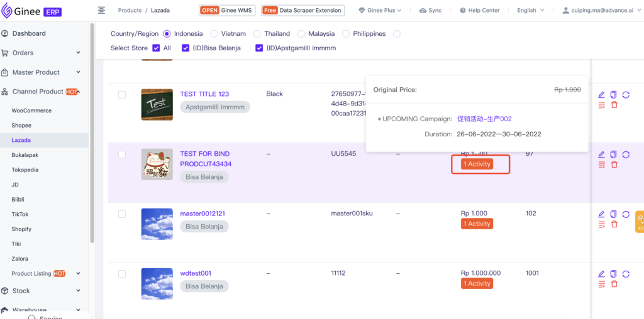This screenshot has width=644, height=319.
Task: Click the red list icon for TEST TITLE 123
Action: tap(602, 105)
